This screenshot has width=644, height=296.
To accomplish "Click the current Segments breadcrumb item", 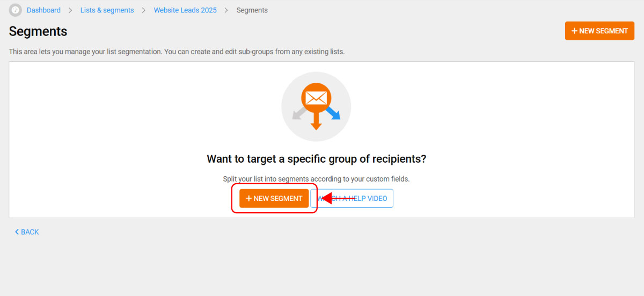I will click(x=252, y=10).
